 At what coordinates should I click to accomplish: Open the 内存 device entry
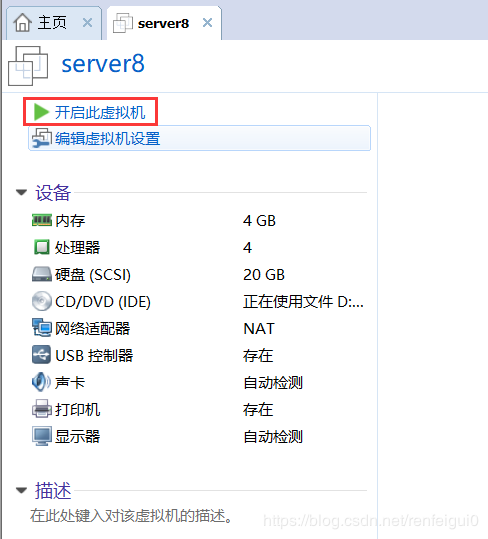coord(70,220)
